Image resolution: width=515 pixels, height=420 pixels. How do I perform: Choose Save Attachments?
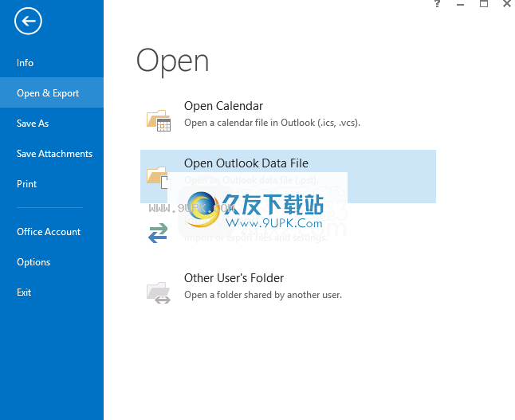[54, 153]
